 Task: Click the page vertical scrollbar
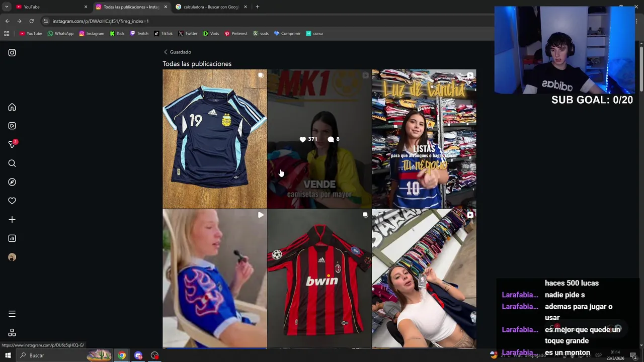point(641,68)
